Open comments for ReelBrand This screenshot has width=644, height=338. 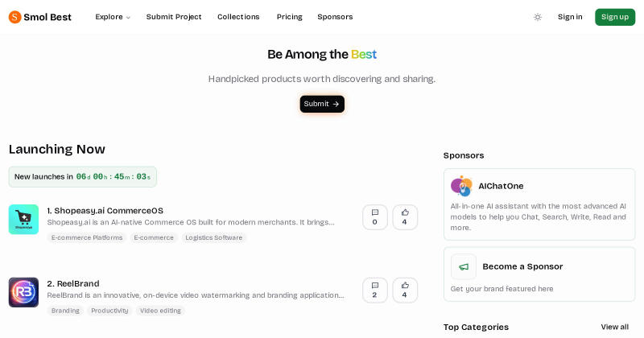[374, 291]
